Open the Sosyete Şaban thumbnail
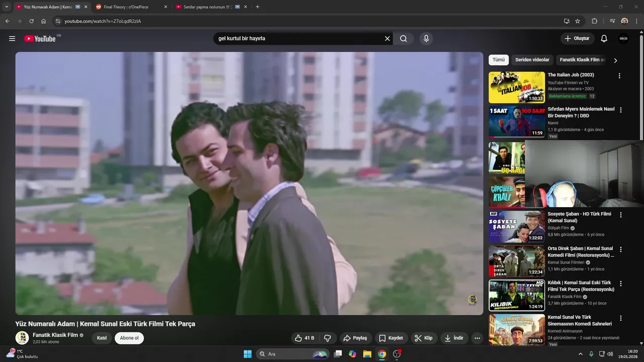This screenshot has width=644, height=362. coord(517,226)
